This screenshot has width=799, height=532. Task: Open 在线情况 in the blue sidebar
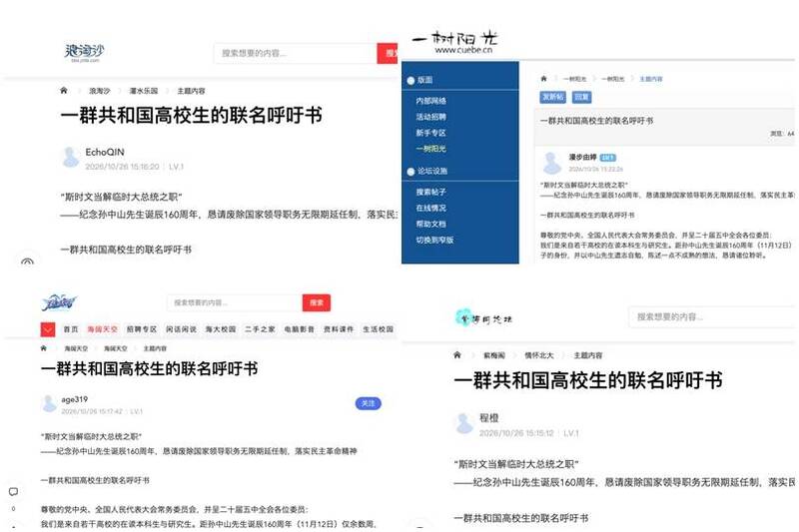(430, 208)
